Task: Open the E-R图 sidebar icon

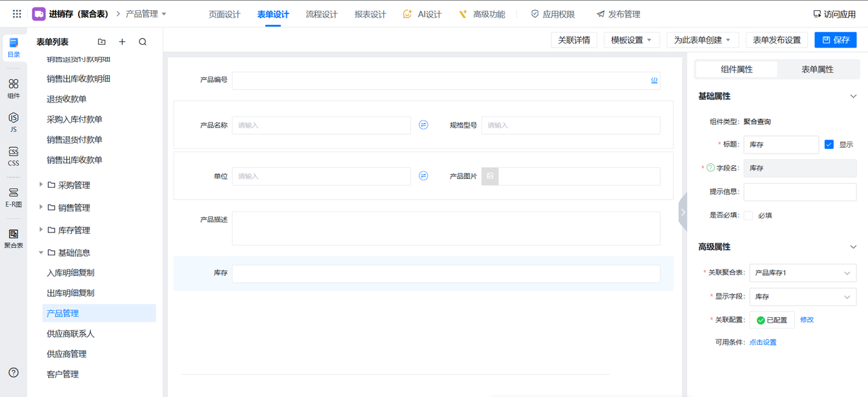Action: [x=14, y=196]
